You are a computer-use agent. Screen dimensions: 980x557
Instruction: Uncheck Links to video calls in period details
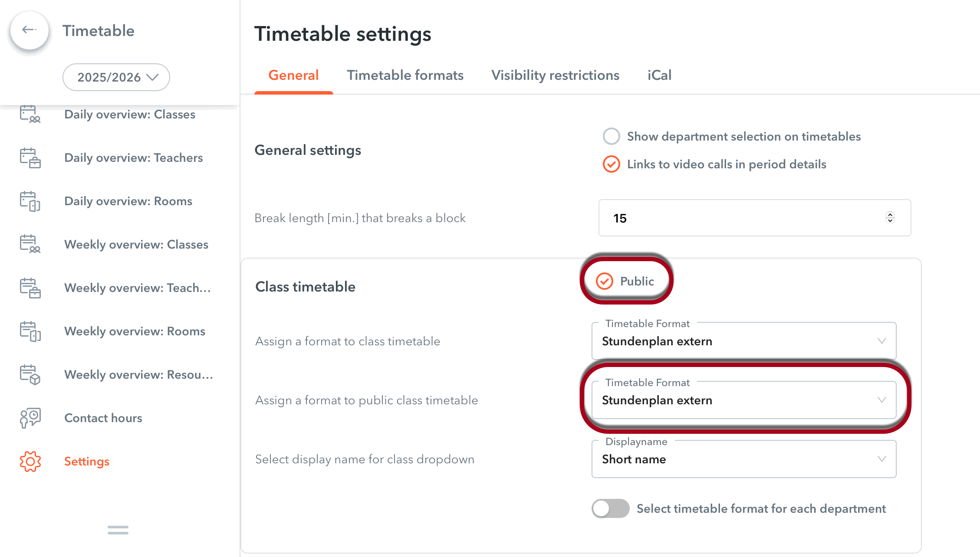(611, 164)
